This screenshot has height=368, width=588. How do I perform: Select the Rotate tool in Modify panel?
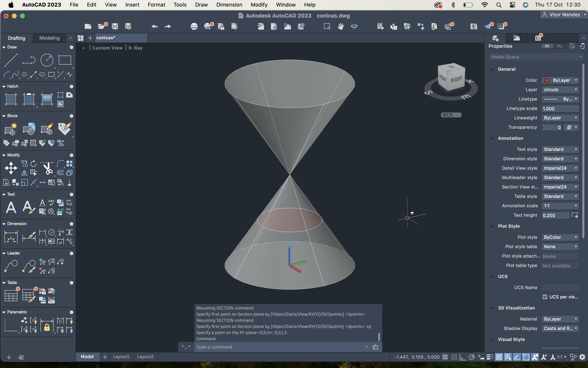click(33, 164)
